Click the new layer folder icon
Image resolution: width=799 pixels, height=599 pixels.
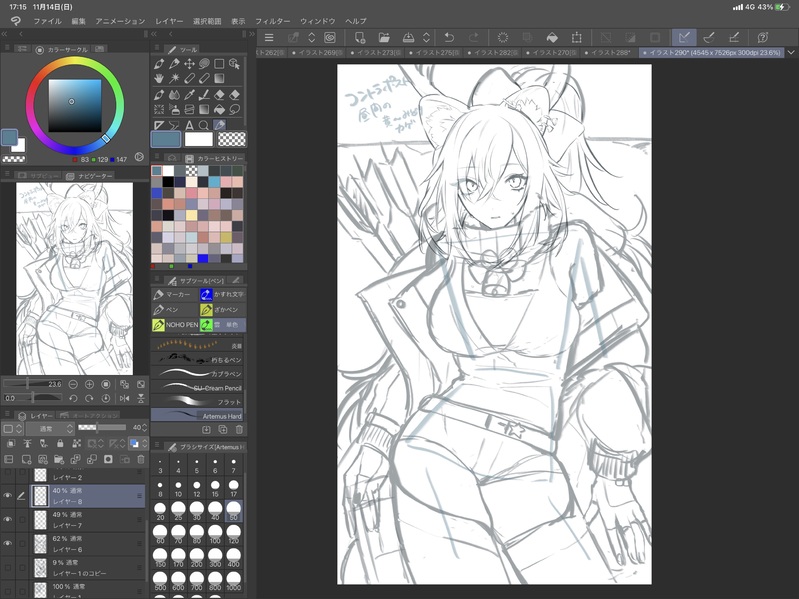pyautogui.click(x=59, y=459)
